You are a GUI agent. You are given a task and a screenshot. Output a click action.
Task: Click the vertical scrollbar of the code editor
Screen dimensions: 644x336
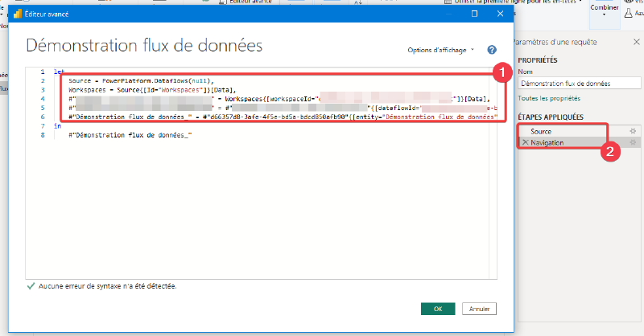493,173
